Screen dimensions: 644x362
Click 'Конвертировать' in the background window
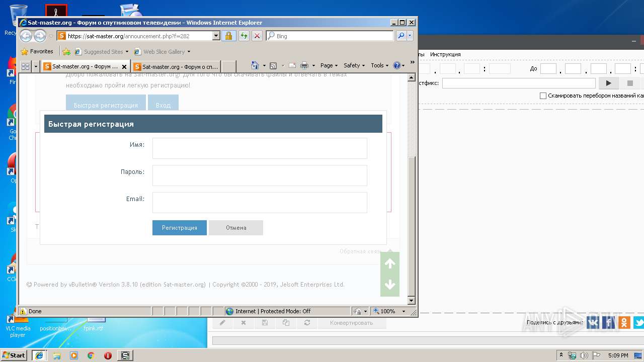pos(352,323)
